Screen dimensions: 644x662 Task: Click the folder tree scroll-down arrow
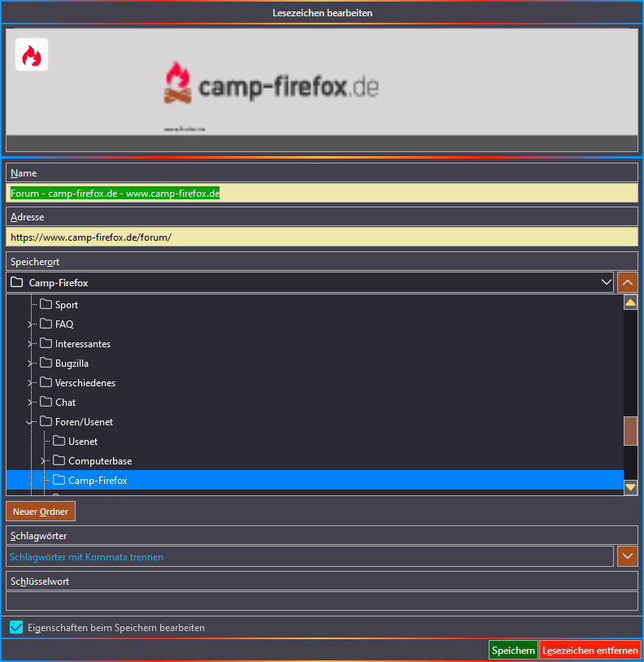pyautogui.click(x=630, y=487)
